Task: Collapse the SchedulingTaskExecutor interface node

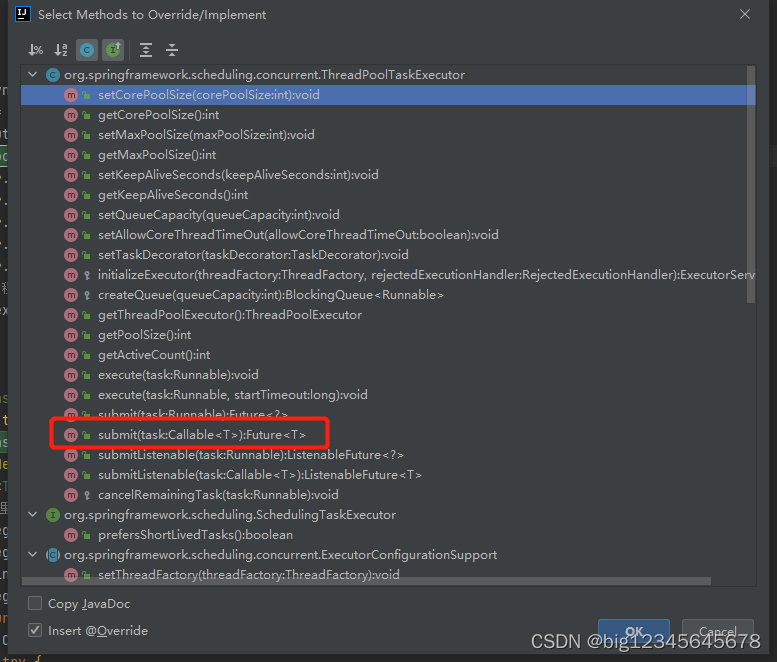Action: pyautogui.click(x=33, y=515)
